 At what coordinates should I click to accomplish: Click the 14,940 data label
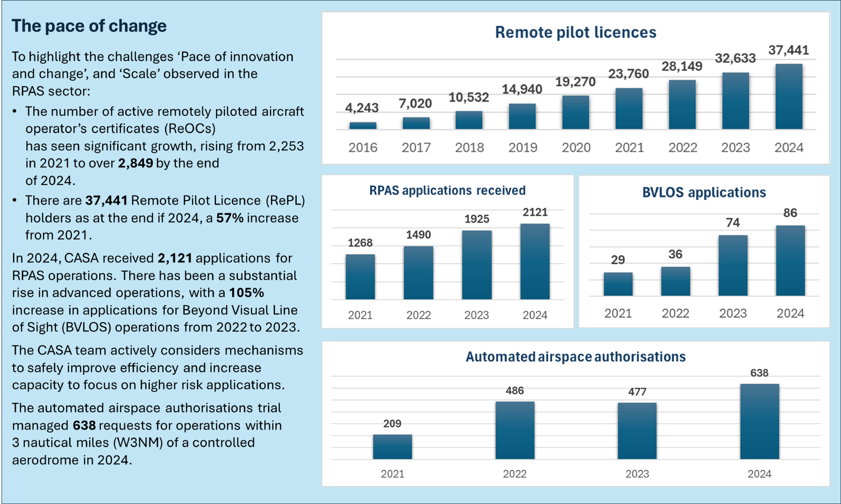click(x=522, y=89)
